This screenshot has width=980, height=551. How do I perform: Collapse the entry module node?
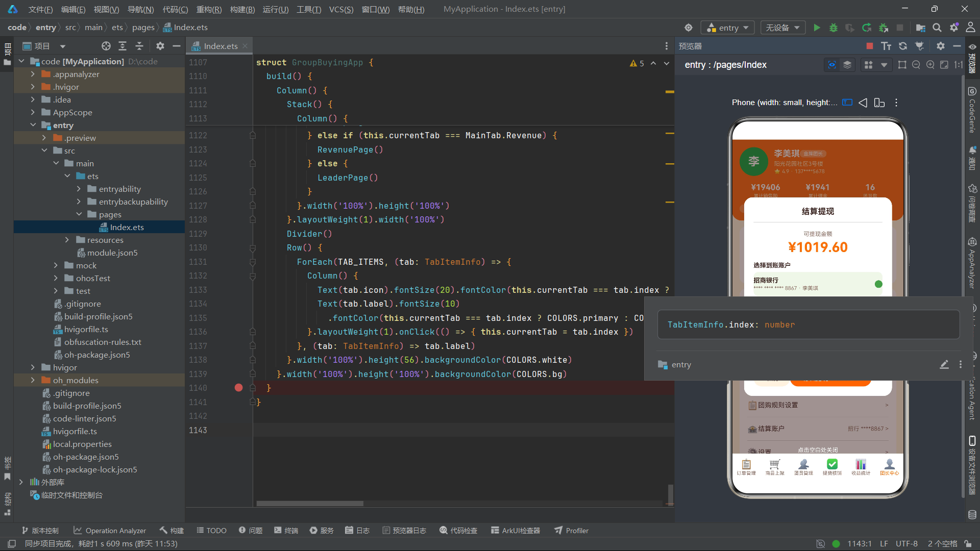coord(33,125)
